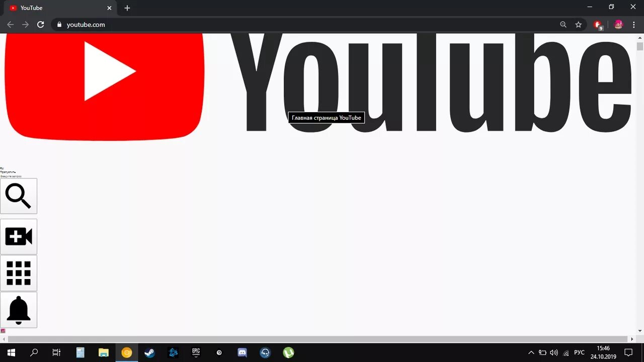Open Chrome's three-dot menu
The width and height of the screenshot is (644, 362).
coord(633,25)
